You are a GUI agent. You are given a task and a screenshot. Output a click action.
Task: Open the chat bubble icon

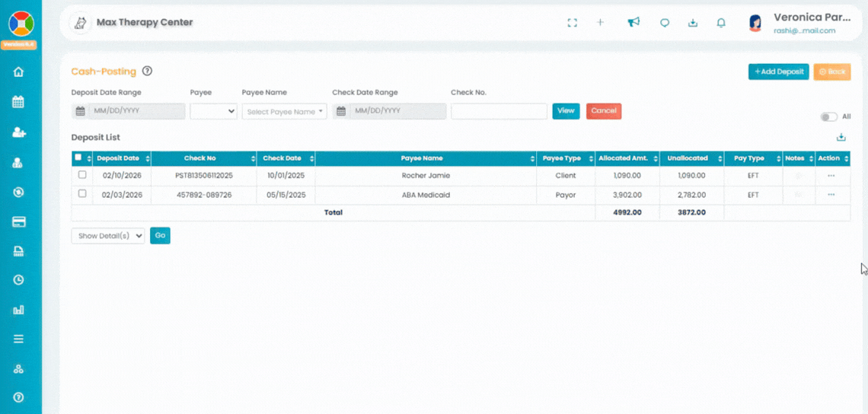click(665, 23)
